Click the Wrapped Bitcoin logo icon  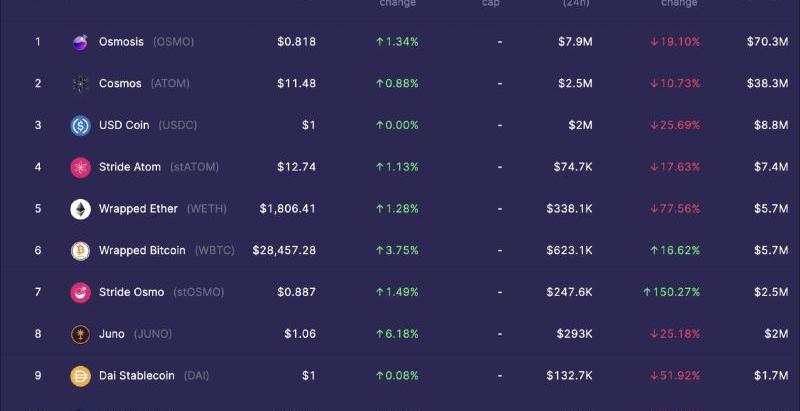click(80, 251)
